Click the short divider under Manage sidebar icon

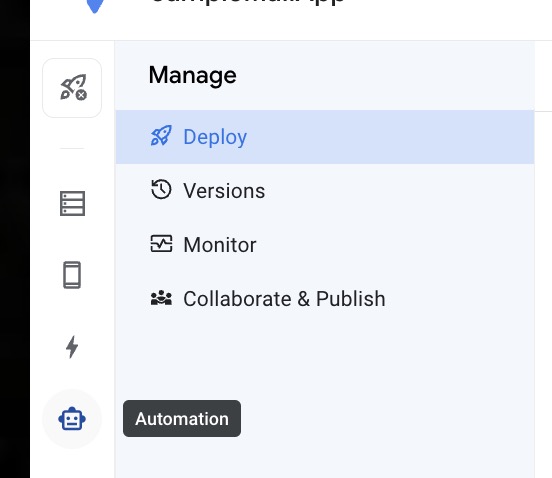pyautogui.click(x=72, y=149)
